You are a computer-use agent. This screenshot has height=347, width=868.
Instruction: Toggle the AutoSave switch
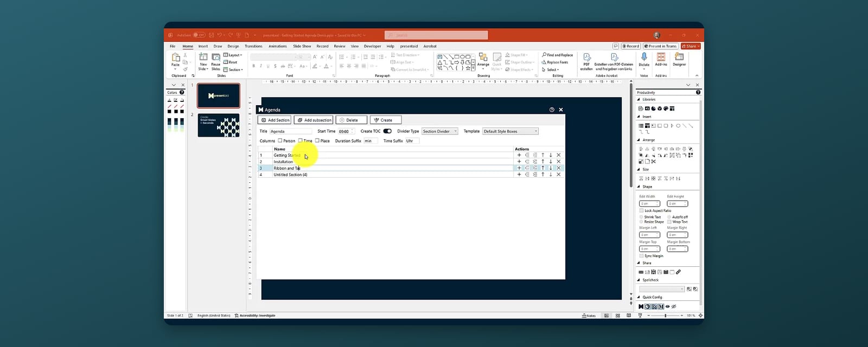(x=199, y=35)
